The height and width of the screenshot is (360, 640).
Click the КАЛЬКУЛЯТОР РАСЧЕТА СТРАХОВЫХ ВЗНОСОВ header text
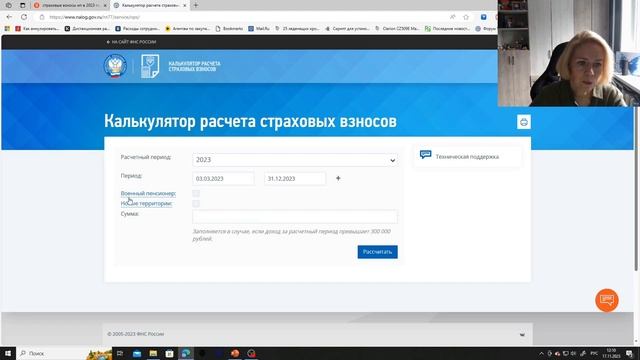[x=194, y=67]
